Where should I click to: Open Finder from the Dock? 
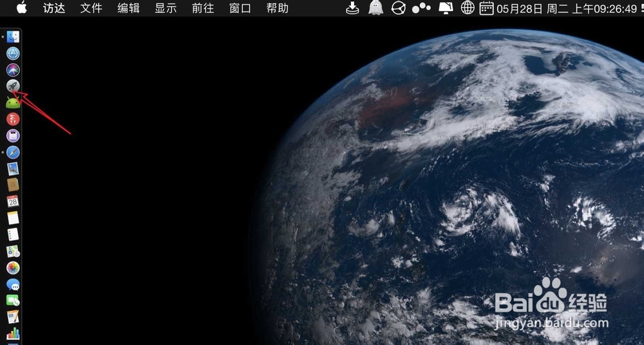point(13,37)
